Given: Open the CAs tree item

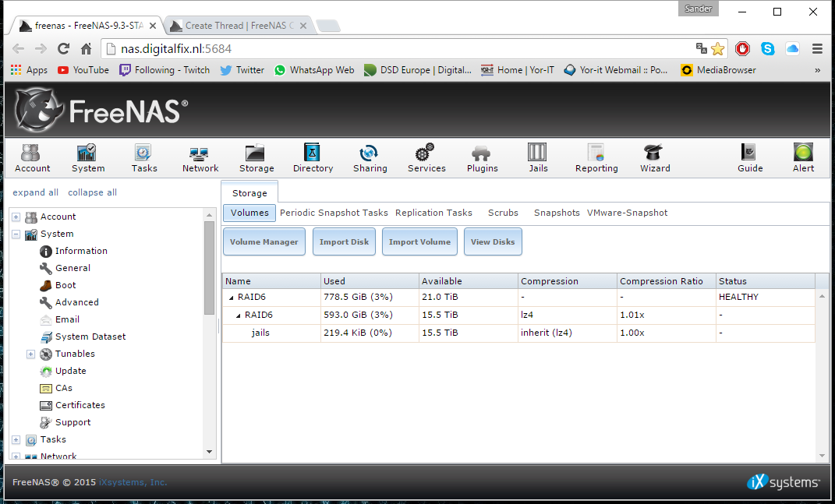Looking at the screenshot, I should pos(63,388).
